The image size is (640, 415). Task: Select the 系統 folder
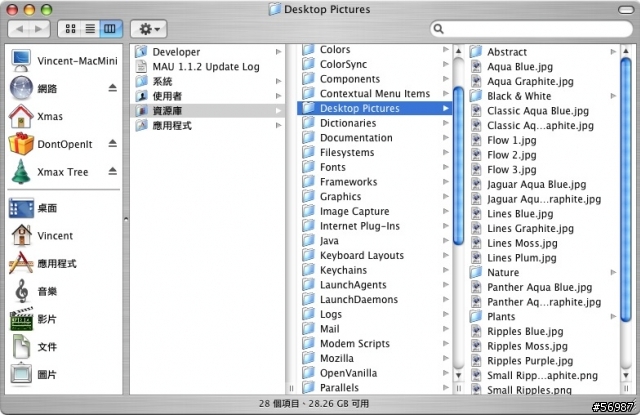tap(207, 81)
